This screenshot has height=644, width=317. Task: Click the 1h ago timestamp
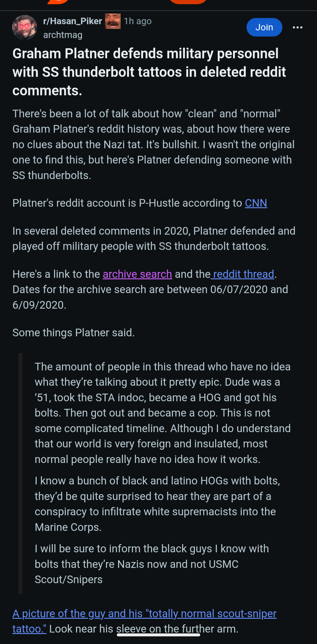point(138,21)
